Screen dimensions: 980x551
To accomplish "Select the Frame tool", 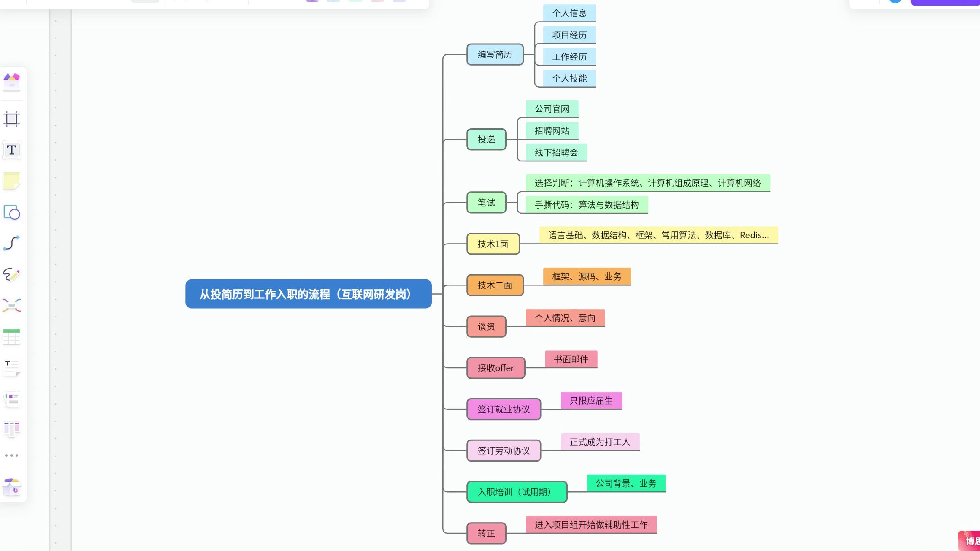I will tap(12, 119).
